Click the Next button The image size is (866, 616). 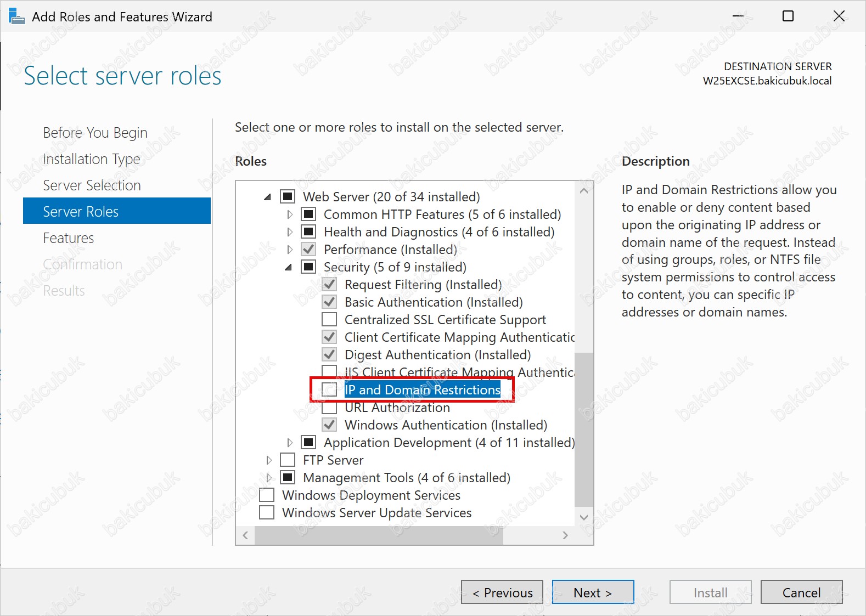point(593,592)
